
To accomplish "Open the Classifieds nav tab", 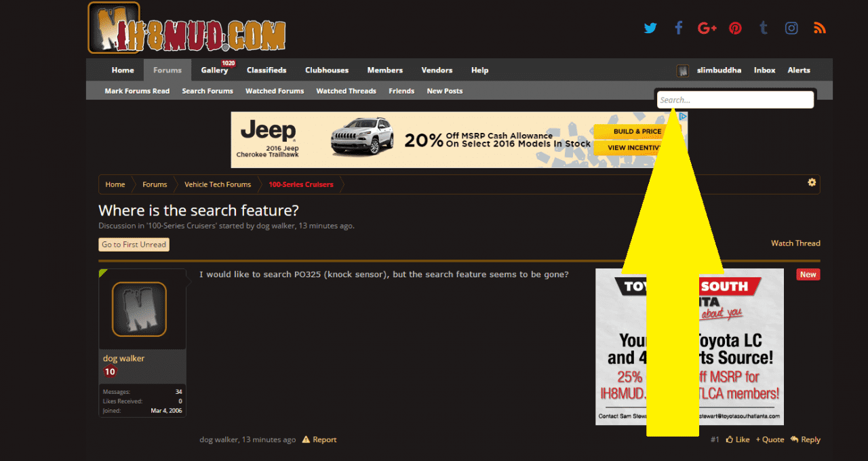I will click(x=267, y=70).
